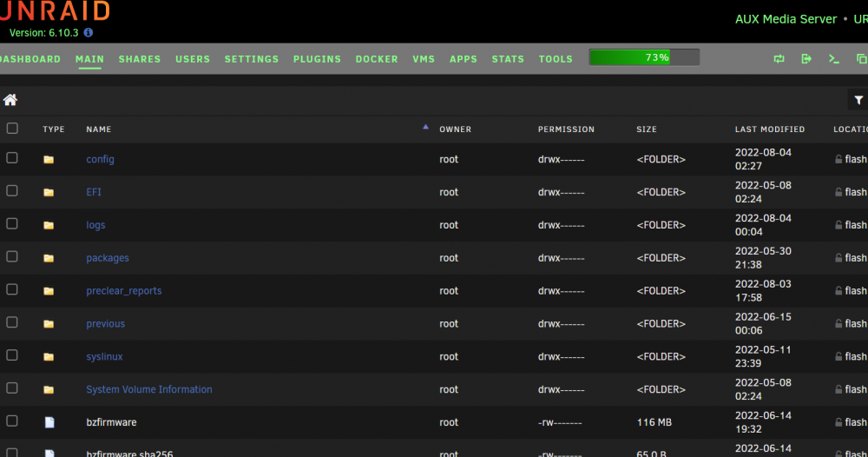This screenshot has width=868, height=457.
Task: Open the Docker tab
Action: (377, 59)
